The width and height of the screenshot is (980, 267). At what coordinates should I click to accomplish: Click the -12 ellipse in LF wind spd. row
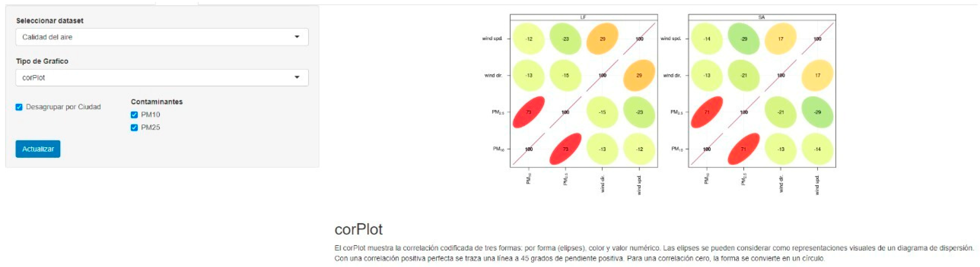tap(529, 39)
